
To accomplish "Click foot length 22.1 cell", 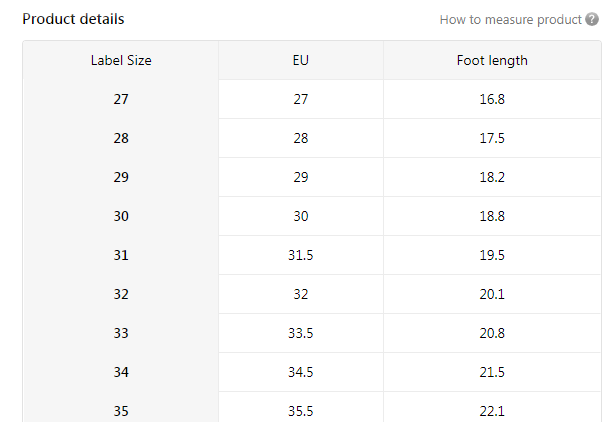I will coord(492,410).
